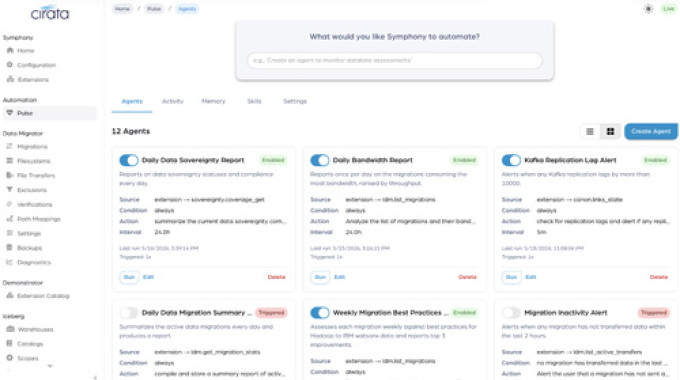Open the Scopes icon under Iceberg

click(10, 358)
